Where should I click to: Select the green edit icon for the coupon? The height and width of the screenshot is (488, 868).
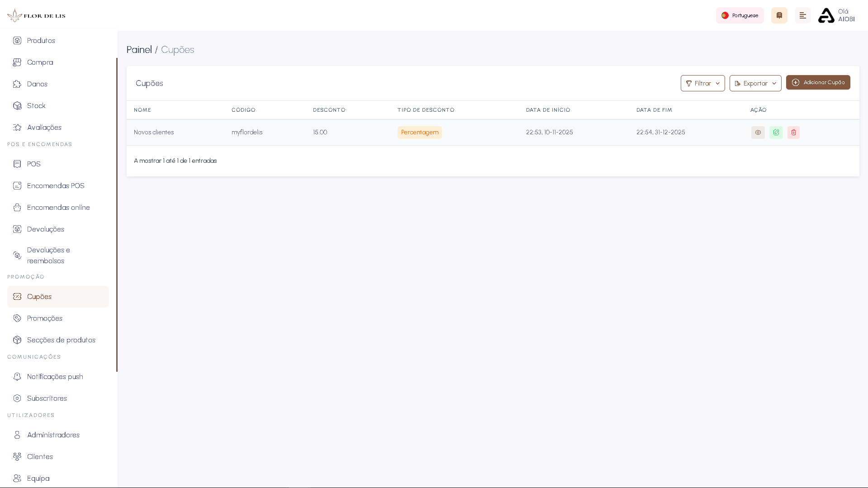click(776, 133)
